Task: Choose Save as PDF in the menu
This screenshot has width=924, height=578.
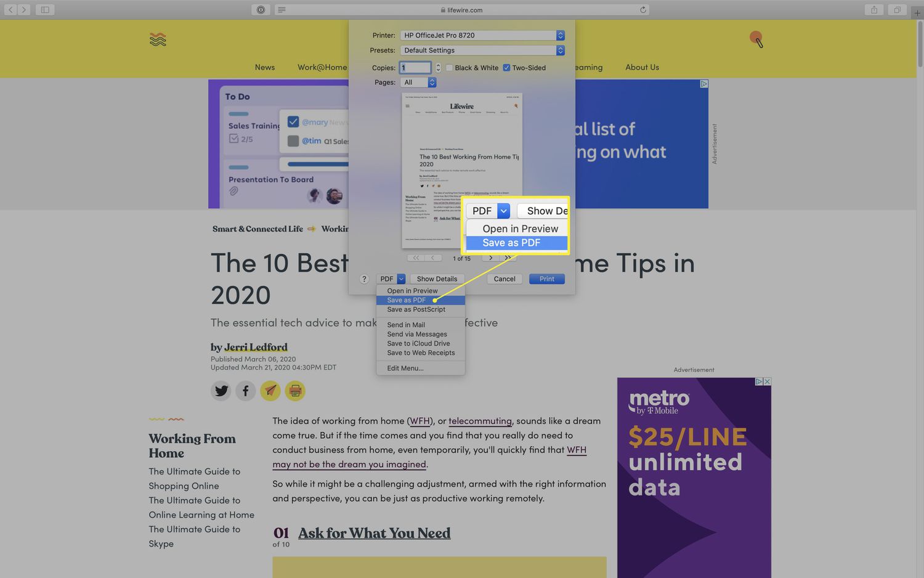Action: tap(421, 300)
